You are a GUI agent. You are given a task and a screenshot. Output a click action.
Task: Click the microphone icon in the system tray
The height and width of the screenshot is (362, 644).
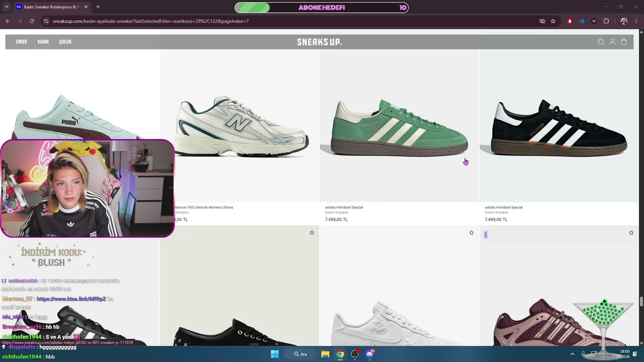(583, 354)
